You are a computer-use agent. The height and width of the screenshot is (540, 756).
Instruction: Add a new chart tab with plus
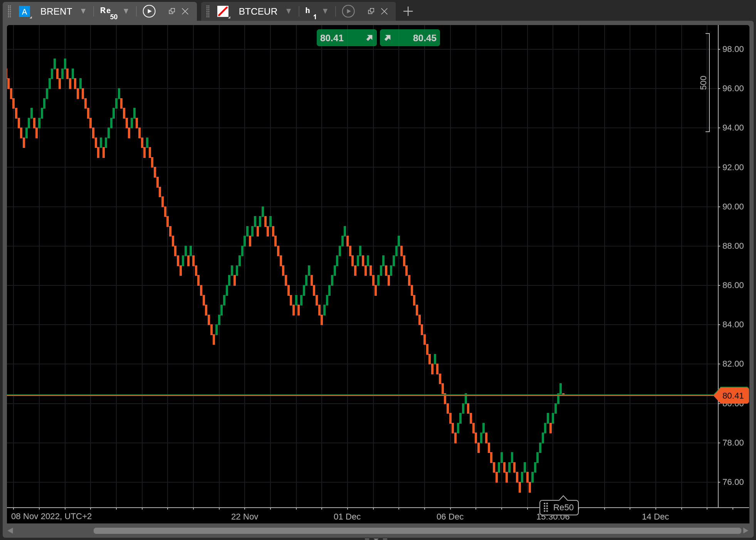pyautogui.click(x=408, y=12)
